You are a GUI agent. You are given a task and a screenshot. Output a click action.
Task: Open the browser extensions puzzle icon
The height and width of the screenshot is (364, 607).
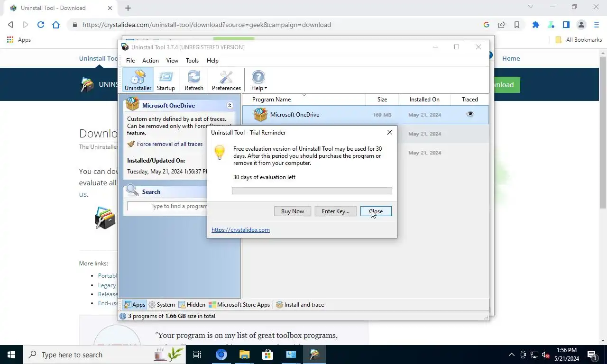coord(536,25)
